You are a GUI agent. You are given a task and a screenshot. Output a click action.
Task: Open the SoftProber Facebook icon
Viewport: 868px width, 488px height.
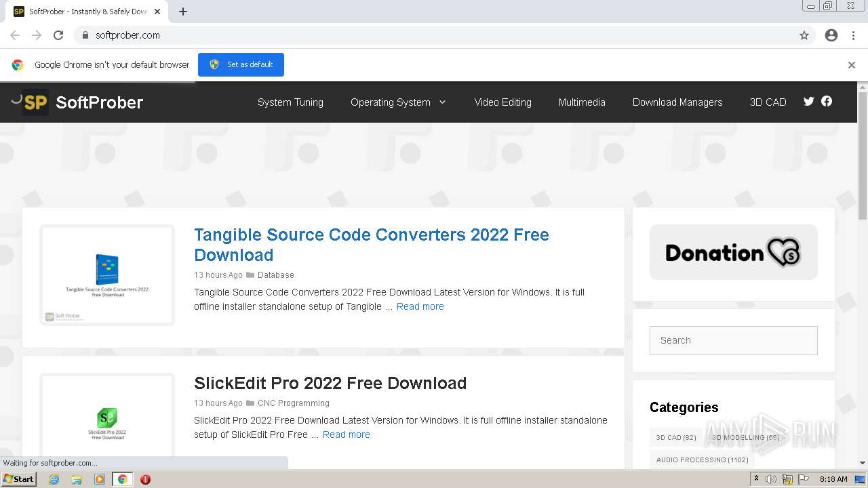pyautogui.click(x=827, y=101)
